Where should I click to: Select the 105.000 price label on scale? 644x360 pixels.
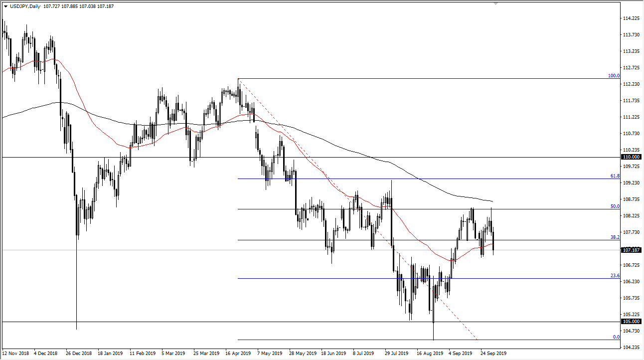pos(632,322)
